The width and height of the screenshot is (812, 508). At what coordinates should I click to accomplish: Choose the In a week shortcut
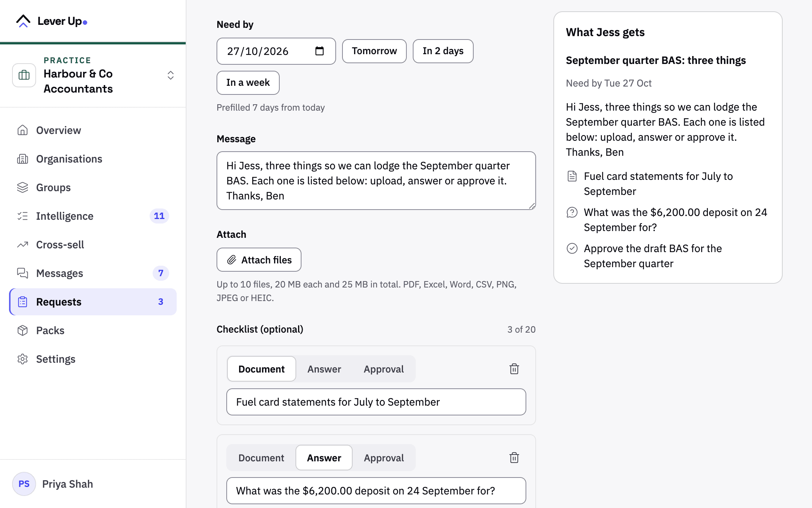pyautogui.click(x=248, y=83)
